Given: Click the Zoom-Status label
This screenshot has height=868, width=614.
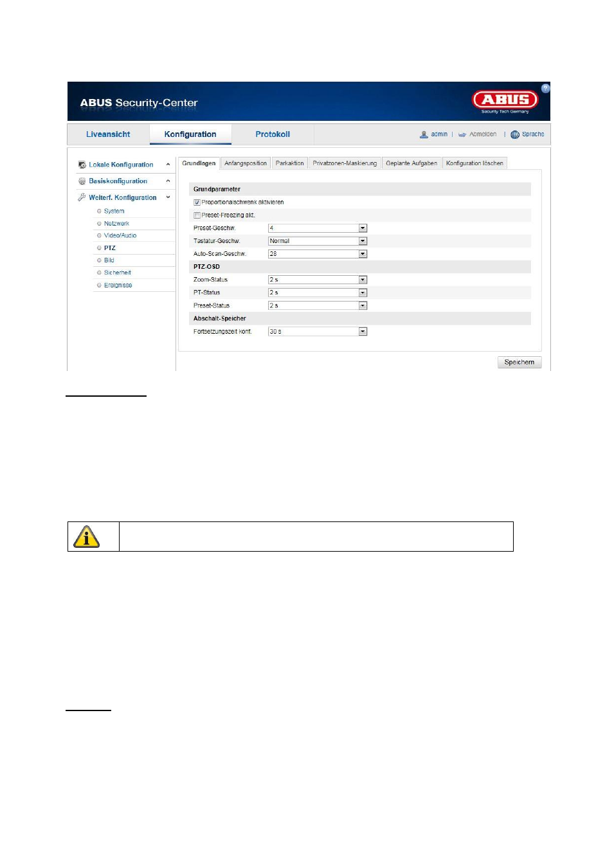Looking at the screenshot, I should click(x=210, y=280).
